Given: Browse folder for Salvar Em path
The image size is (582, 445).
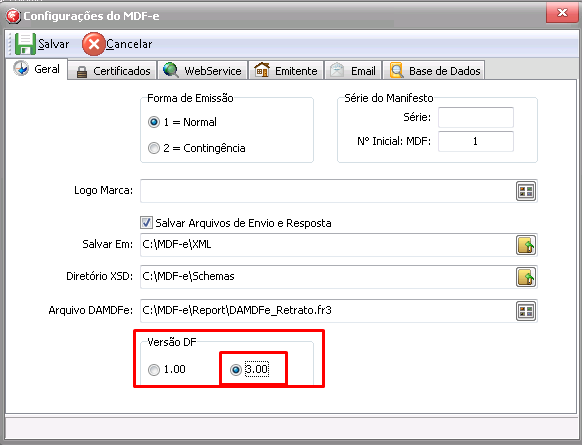Looking at the screenshot, I should coord(526,245).
